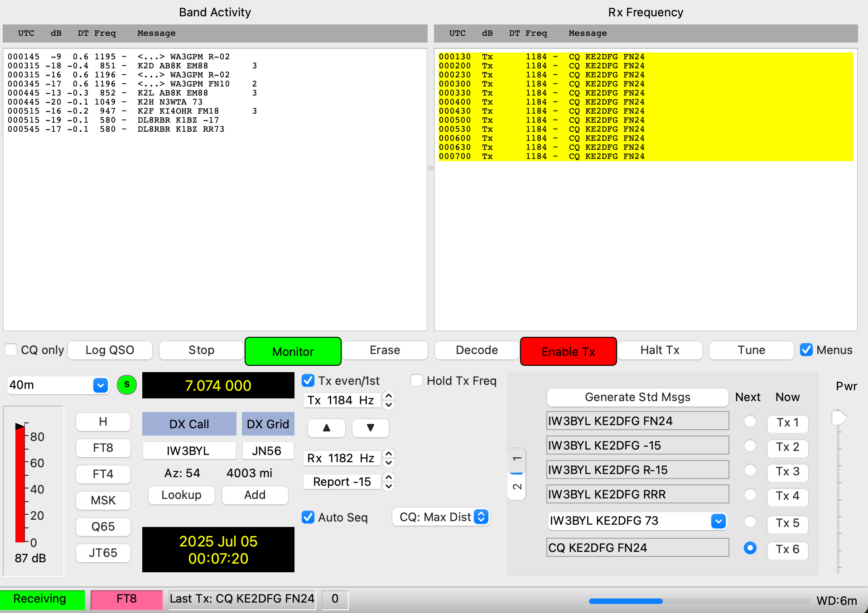
Task: Adjust the Pwr slider handle
Action: [x=839, y=417]
